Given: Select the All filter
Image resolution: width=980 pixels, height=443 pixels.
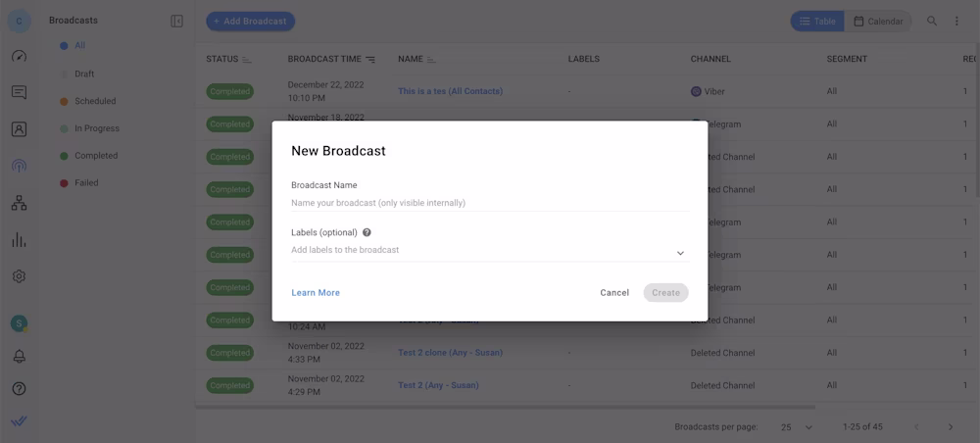Looking at the screenshot, I should point(79,46).
